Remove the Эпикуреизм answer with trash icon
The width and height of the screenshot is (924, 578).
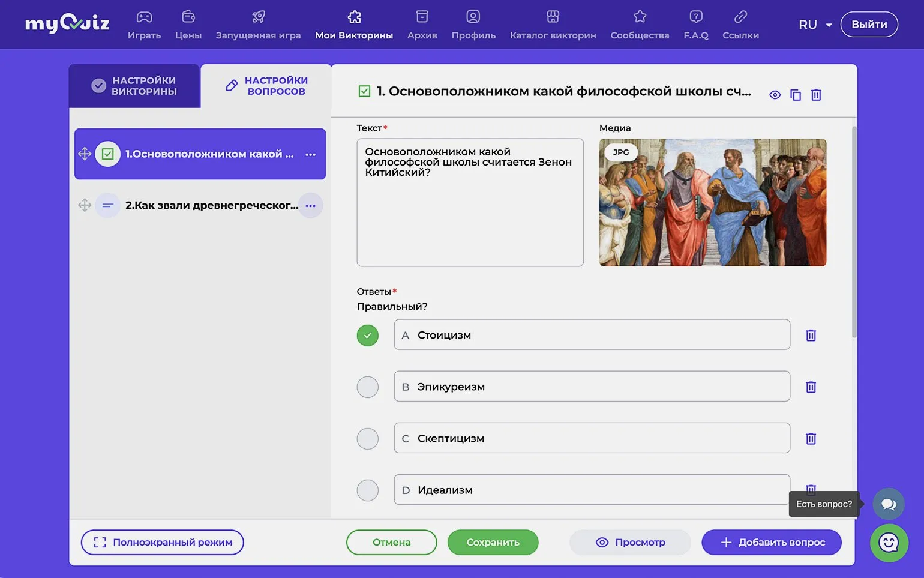click(811, 387)
